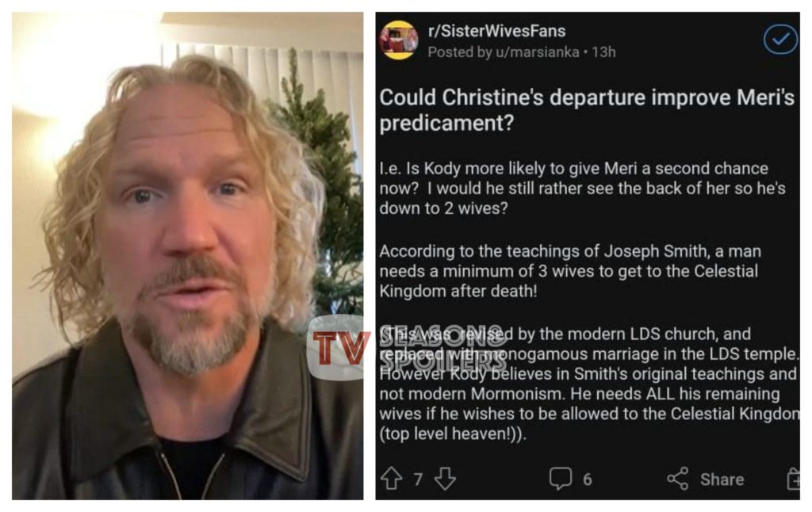Image resolution: width=812 pixels, height=512 pixels.
Task: Click the paragraph about Kody's second chance
Action: point(583,189)
